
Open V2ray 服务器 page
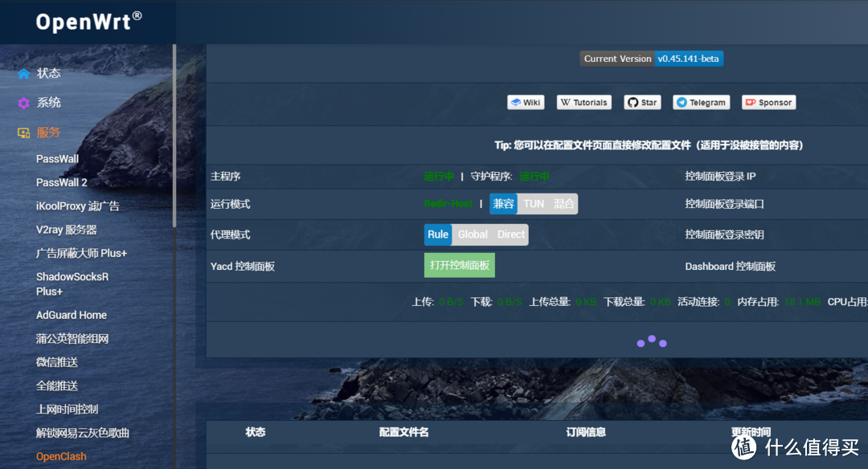click(67, 230)
